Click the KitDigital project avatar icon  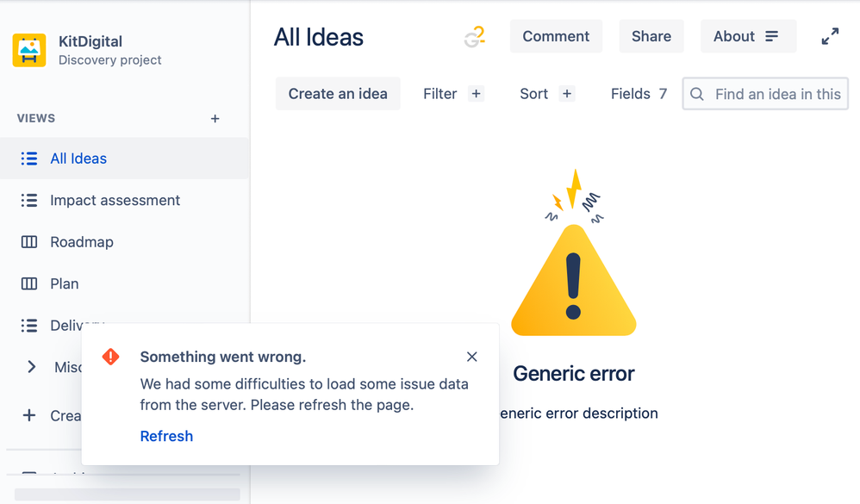pyautogui.click(x=29, y=51)
